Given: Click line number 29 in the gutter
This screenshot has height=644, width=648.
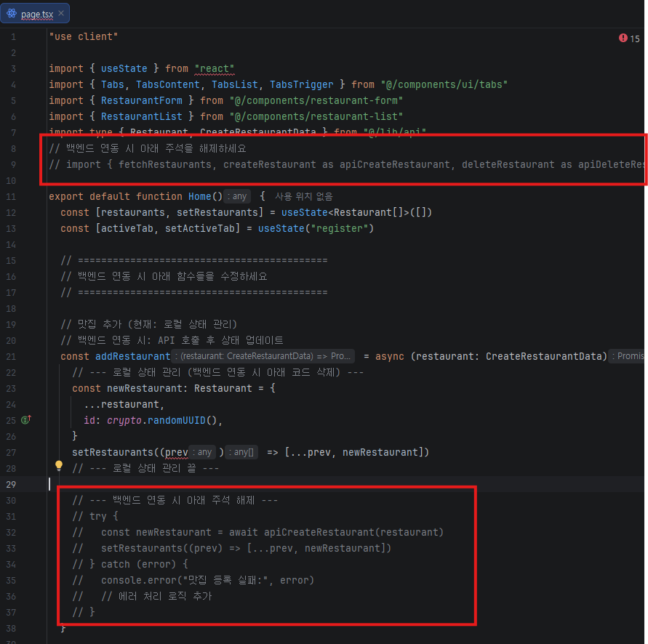Looking at the screenshot, I should point(11,484).
